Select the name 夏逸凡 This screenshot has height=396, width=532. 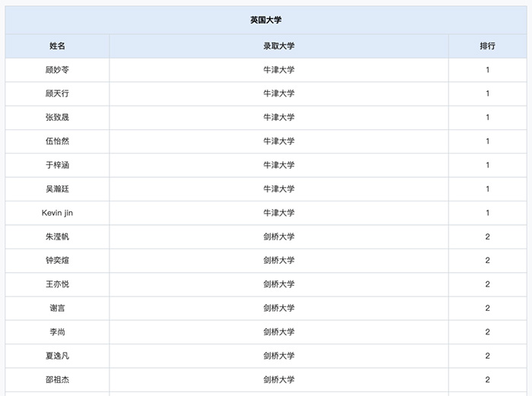point(58,356)
